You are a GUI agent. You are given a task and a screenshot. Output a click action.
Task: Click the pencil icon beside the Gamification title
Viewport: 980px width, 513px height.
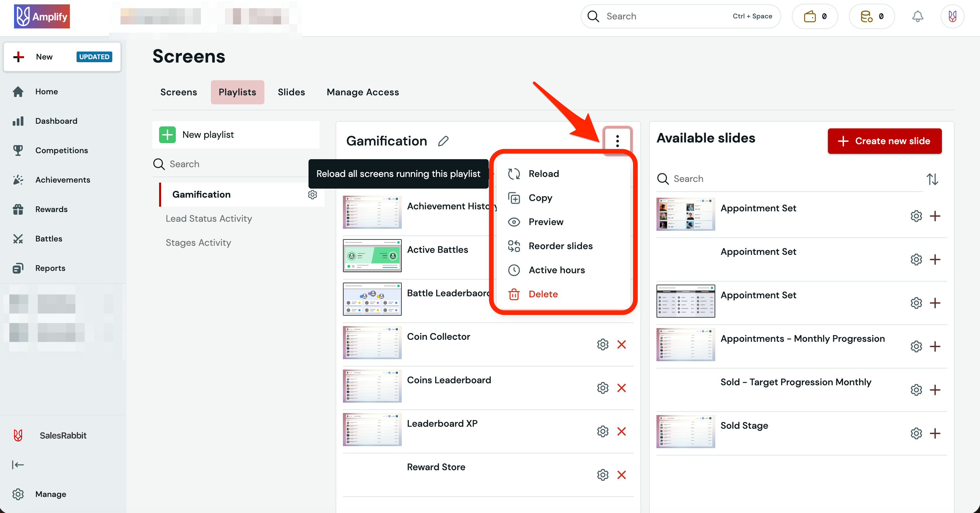[x=443, y=141]
